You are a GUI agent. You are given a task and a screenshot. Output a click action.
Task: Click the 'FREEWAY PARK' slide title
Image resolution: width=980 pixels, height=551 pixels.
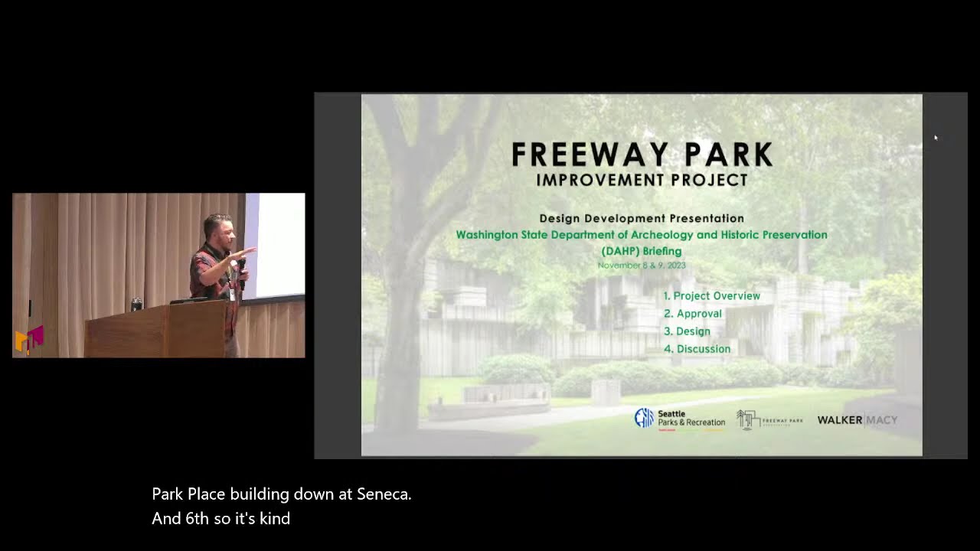click(642, 155)
